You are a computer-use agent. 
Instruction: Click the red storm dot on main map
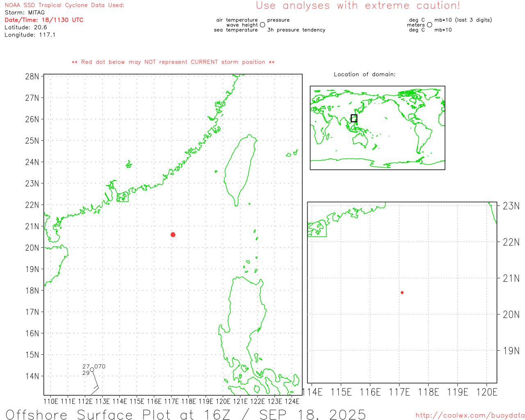173,235
